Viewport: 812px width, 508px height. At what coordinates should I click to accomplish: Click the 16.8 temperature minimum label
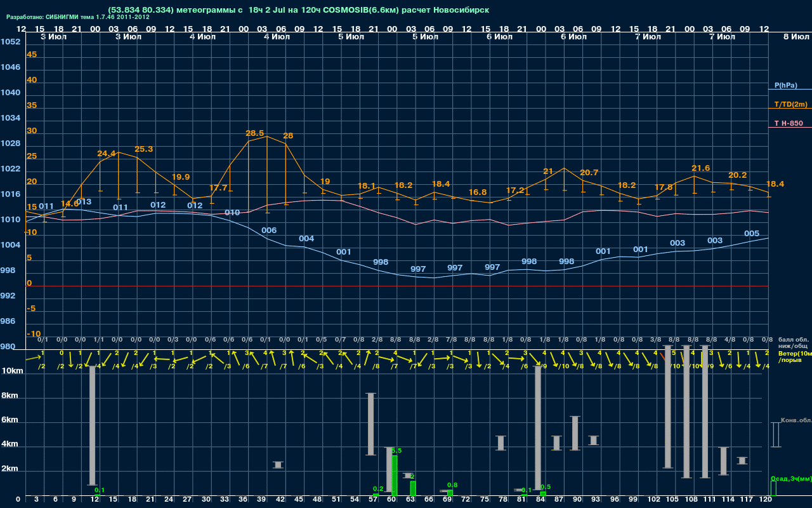[478, 192]
